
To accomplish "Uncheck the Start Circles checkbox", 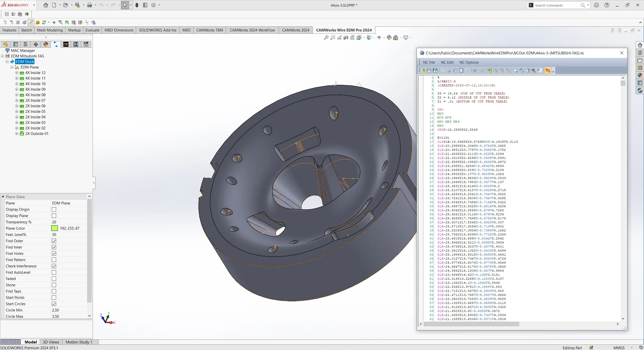I will pyautogui.click(x=54, y=304).
